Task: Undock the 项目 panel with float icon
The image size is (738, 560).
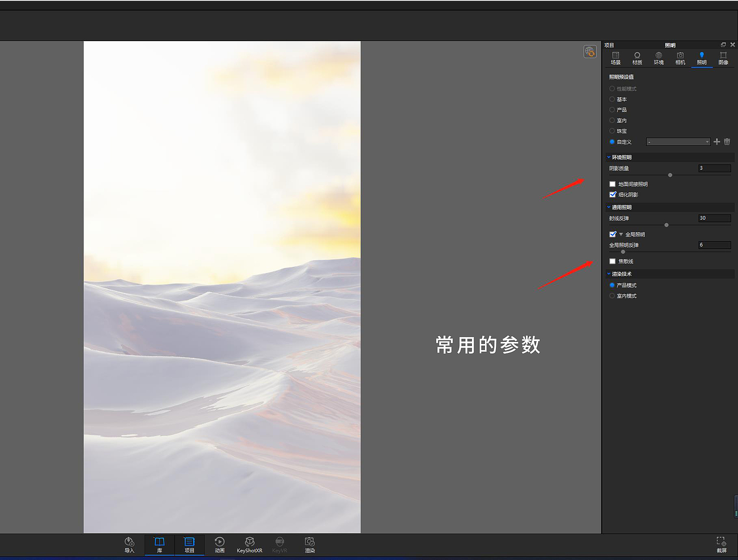Action: coord(723,45)
